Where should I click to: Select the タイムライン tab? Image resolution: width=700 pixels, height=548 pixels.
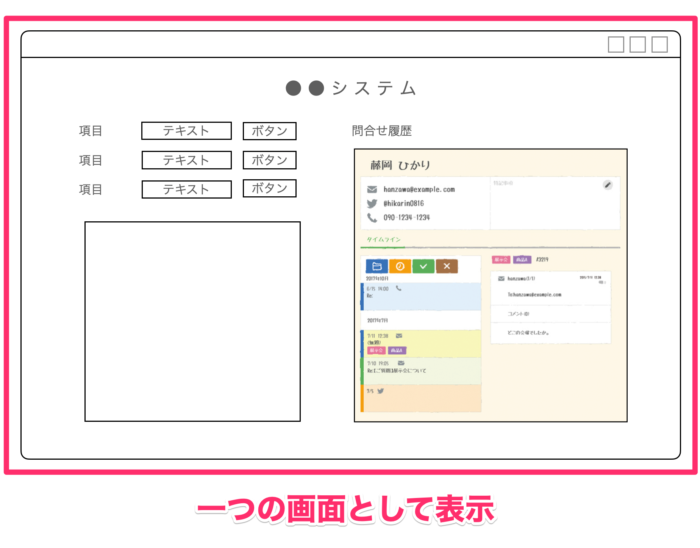384,241
